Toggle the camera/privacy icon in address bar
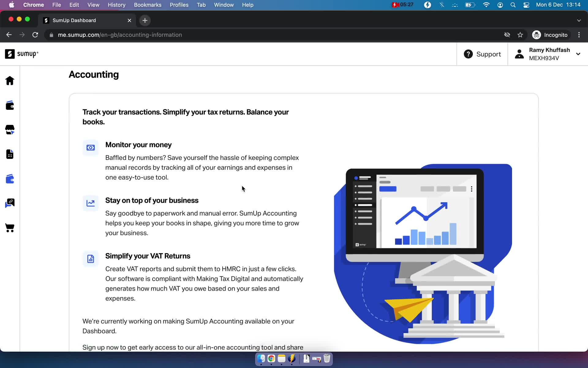Image resolution: width=588 pixels, height=368 pixels. [x=507, y=35]
